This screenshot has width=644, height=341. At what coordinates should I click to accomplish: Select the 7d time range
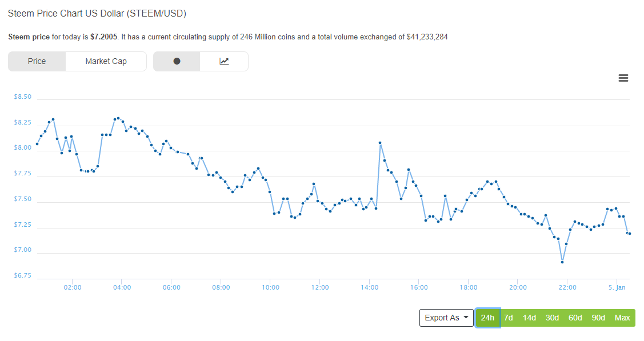click(509, 318)
